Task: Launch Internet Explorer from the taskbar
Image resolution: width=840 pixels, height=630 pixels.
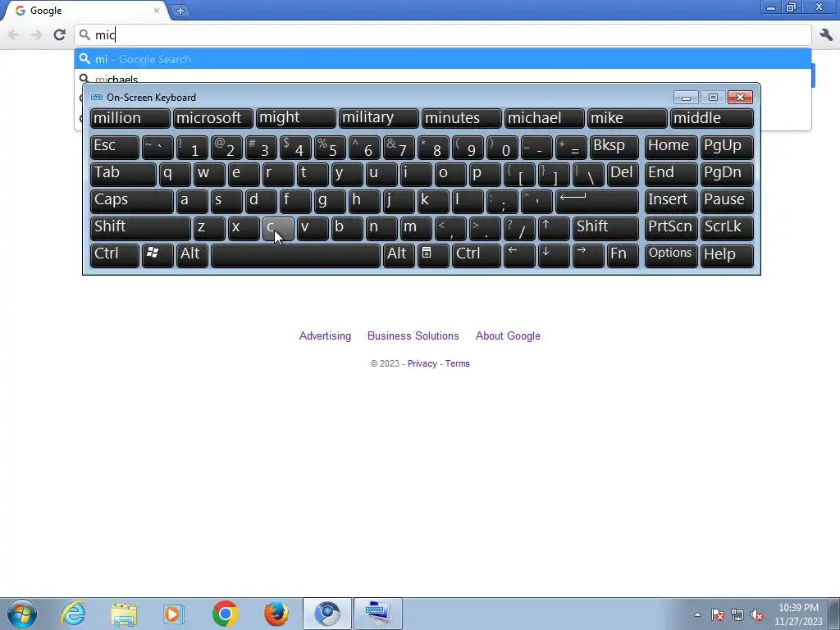Action: [x=73, y=614]
